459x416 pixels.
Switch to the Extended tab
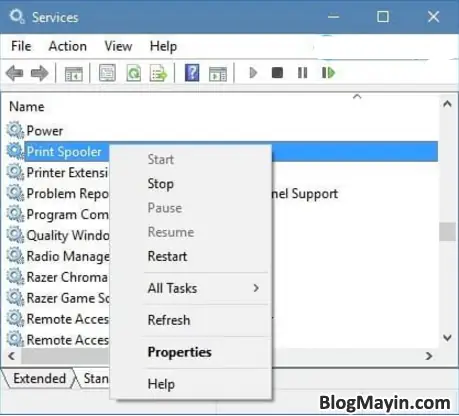point(39,379)
